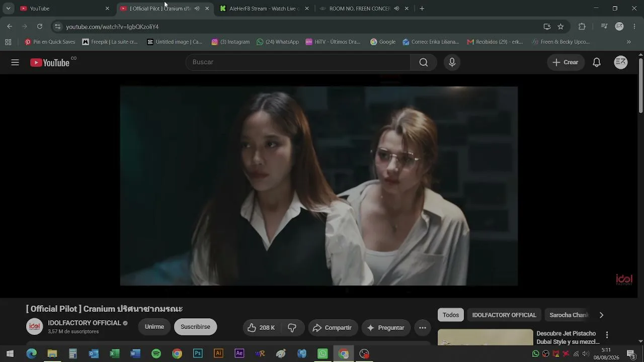This screenshot has width=644, height=362.
Task: Subscribe with the Suscribirse button
Action: click(x=195, y=327)
